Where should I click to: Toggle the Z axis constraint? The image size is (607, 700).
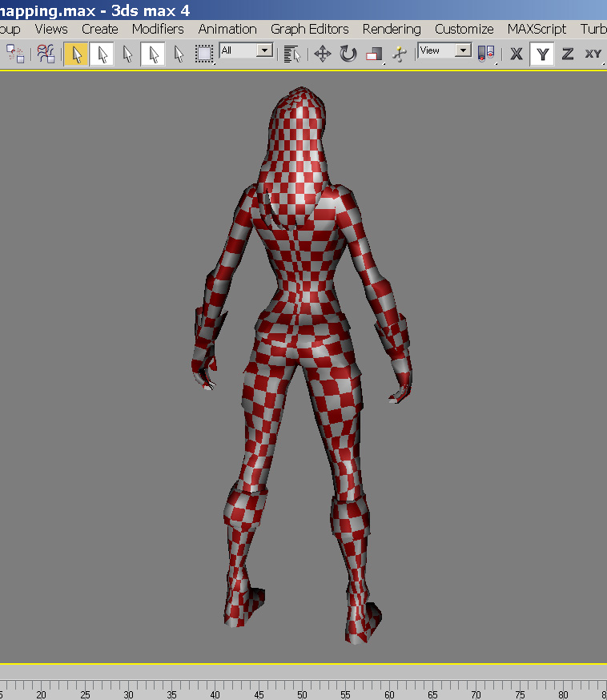(x=568, y=54)
